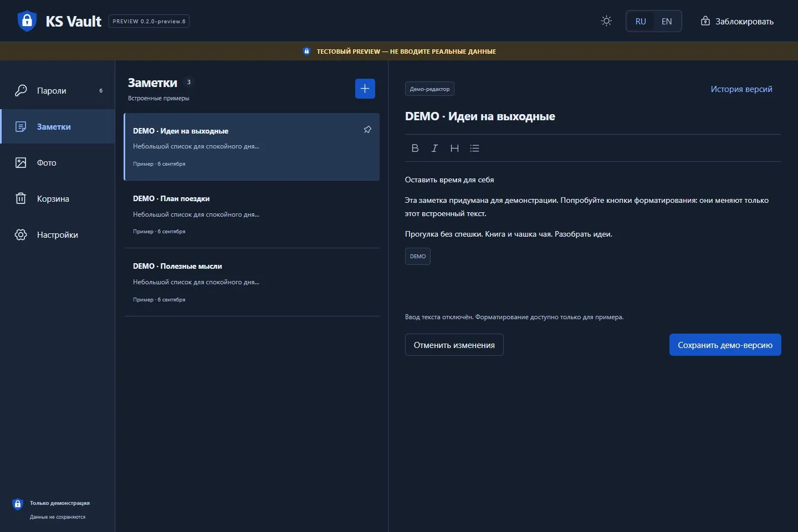The width and height of the screenshot is (798, 532).
Task: Click the Встроенные примеры subtitle
Action: [x=158, y=98]
